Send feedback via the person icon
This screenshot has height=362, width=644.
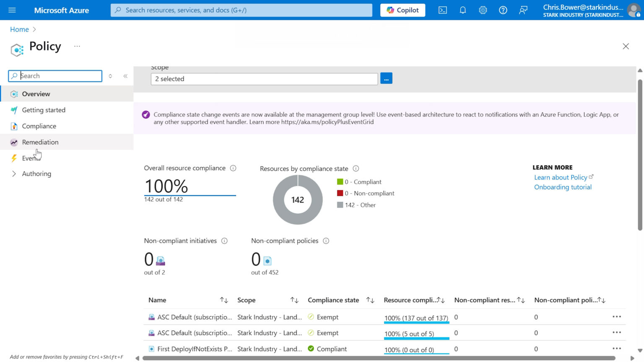(x=523, y=10)
